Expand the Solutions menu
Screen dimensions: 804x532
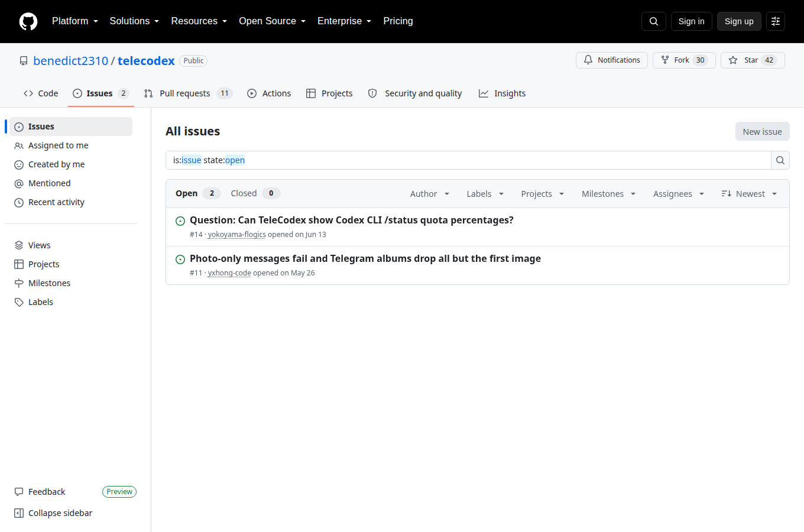click(x=134, y=21)
